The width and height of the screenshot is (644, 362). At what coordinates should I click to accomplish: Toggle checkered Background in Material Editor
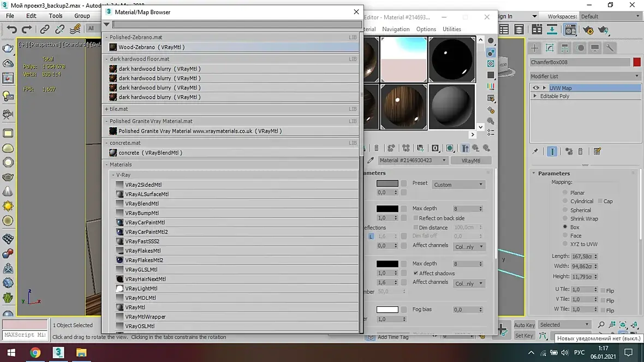pos(491,64)
